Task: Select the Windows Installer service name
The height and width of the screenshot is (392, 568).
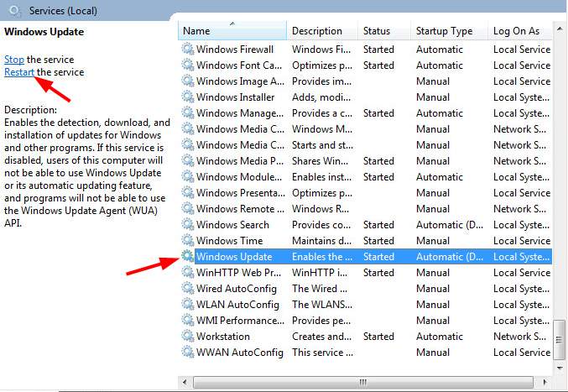Action: tap(236, 97)
